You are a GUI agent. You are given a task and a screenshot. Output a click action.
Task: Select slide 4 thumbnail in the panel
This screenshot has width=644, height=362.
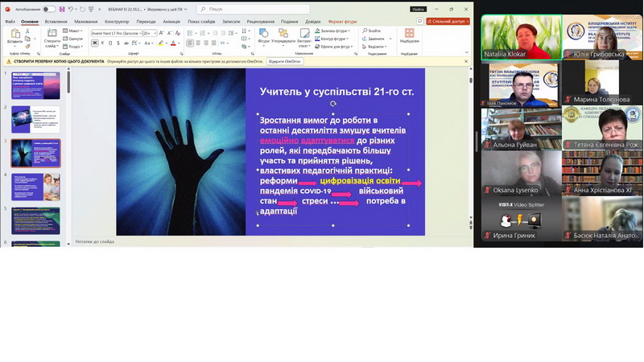tap(35, 187)
